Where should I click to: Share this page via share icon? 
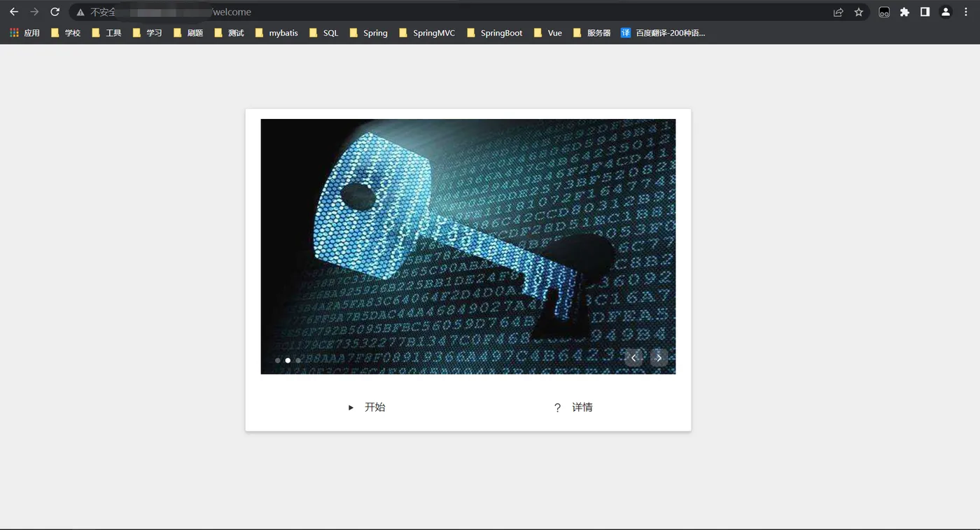tap(838, 12)
